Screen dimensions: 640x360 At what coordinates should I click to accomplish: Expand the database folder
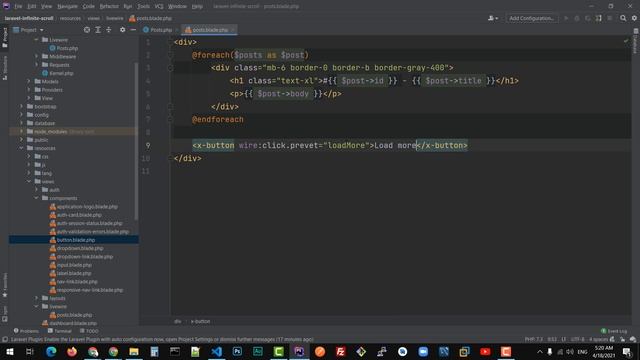point(22,123)
